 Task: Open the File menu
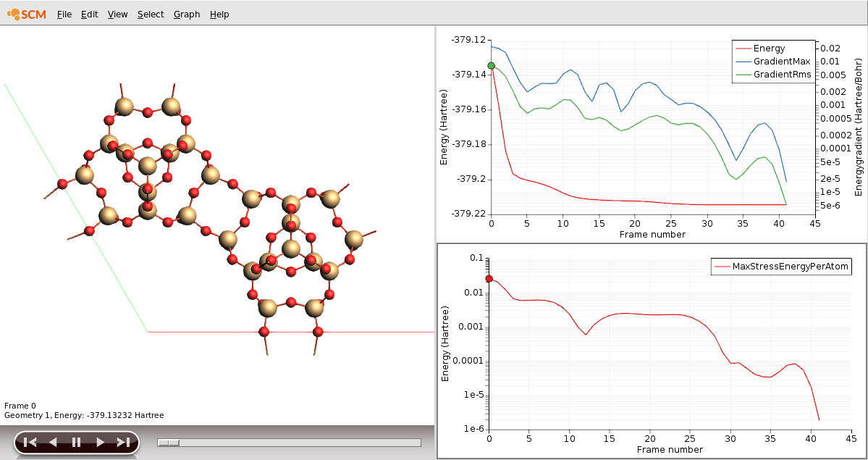pos(64,14)
